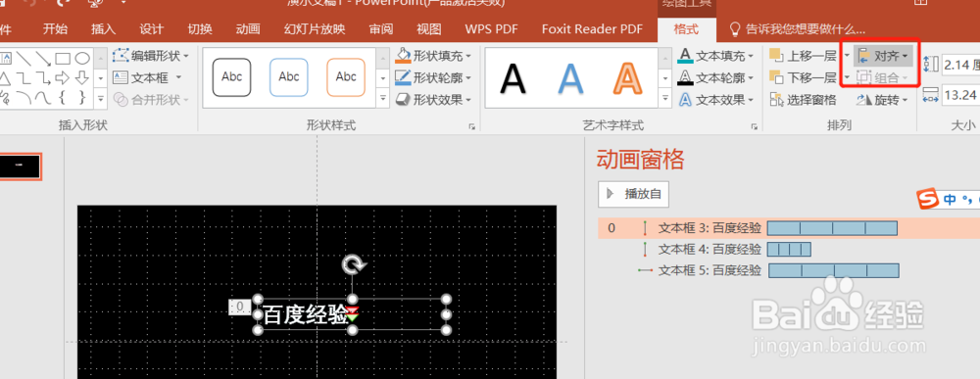Click the shape height input field

click(x=960, y=64)
